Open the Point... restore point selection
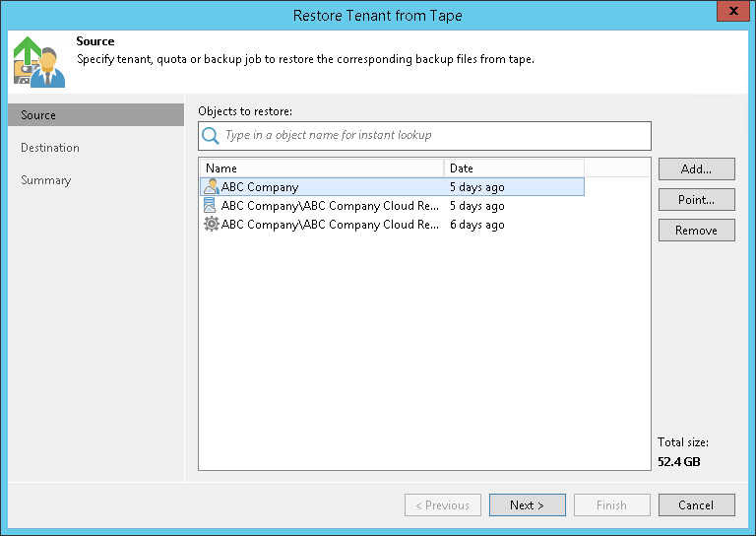 click(x=696, y=200)
